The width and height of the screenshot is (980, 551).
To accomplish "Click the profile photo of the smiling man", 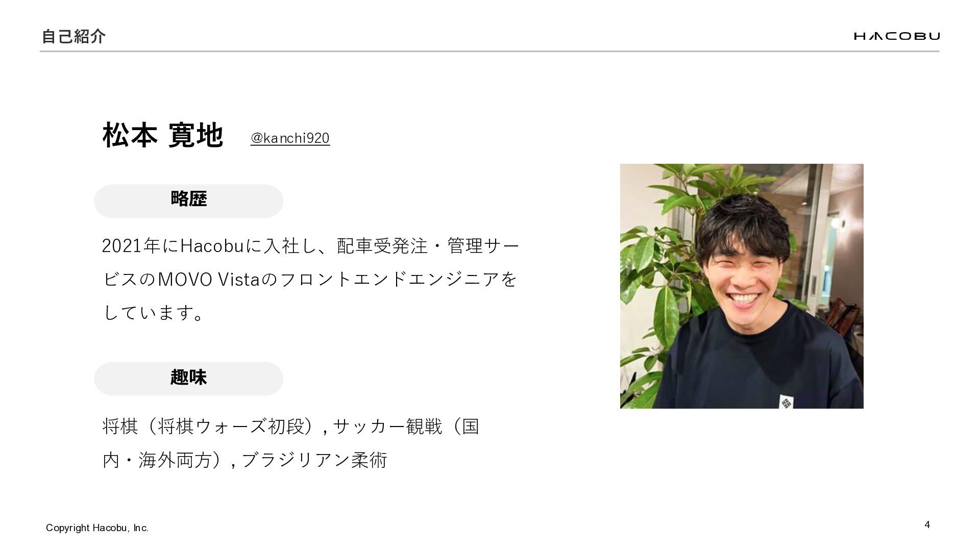I will pos(742,286).
